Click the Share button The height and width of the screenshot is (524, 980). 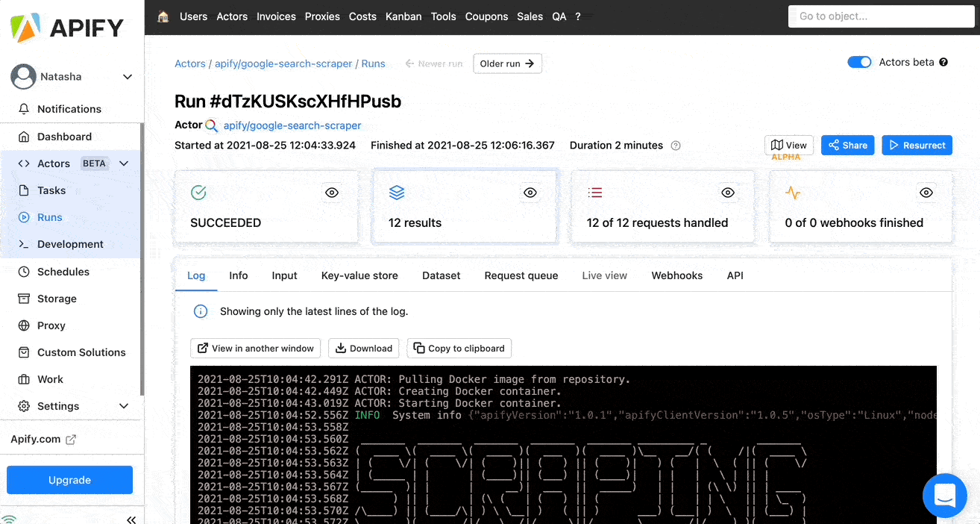tap(847, 146)
